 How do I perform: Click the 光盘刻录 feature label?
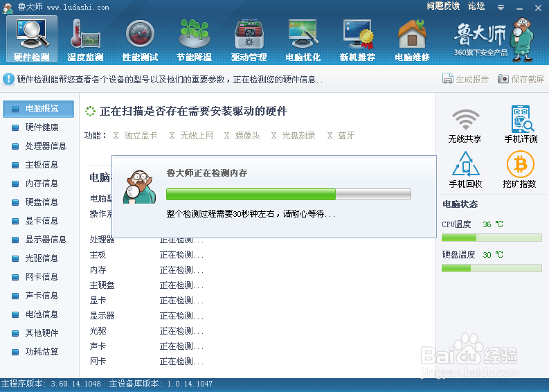[298, 136]
